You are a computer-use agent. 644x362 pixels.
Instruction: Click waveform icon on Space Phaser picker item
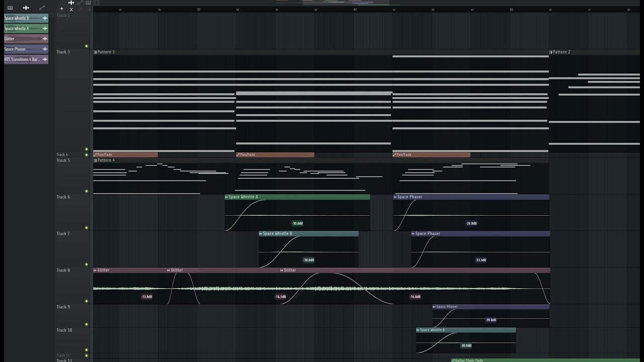[x=45, y=49]
